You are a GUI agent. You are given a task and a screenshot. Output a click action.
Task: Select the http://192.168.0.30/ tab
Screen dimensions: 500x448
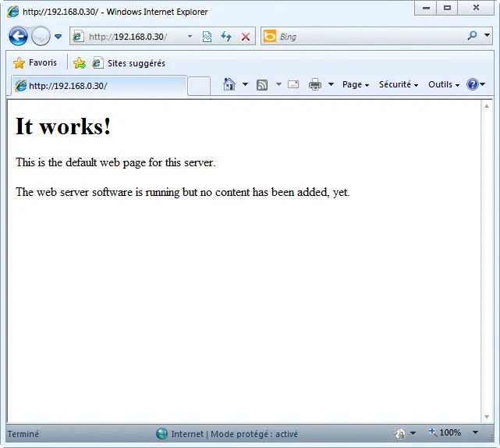coord(100,86)
